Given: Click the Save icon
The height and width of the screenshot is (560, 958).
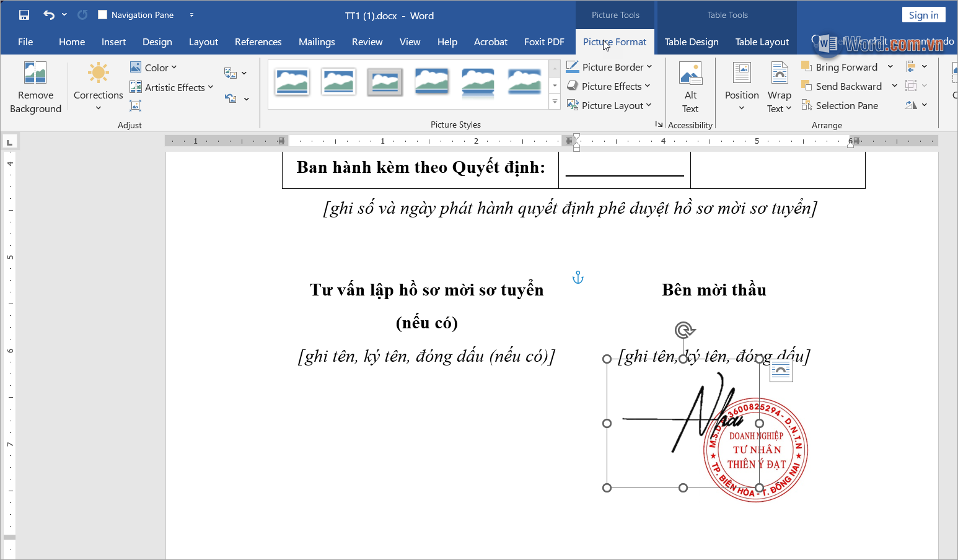Looking at the screenshot, I should (24, 14).
